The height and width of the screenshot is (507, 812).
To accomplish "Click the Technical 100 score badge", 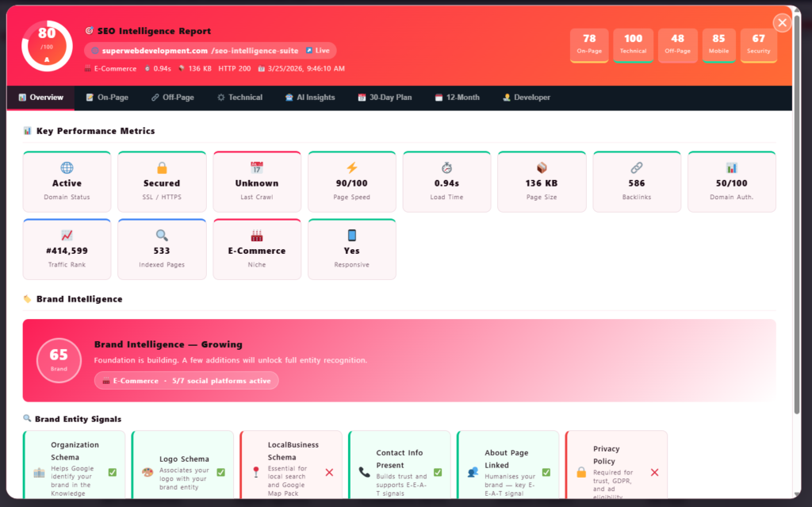I will coord(633,45).
